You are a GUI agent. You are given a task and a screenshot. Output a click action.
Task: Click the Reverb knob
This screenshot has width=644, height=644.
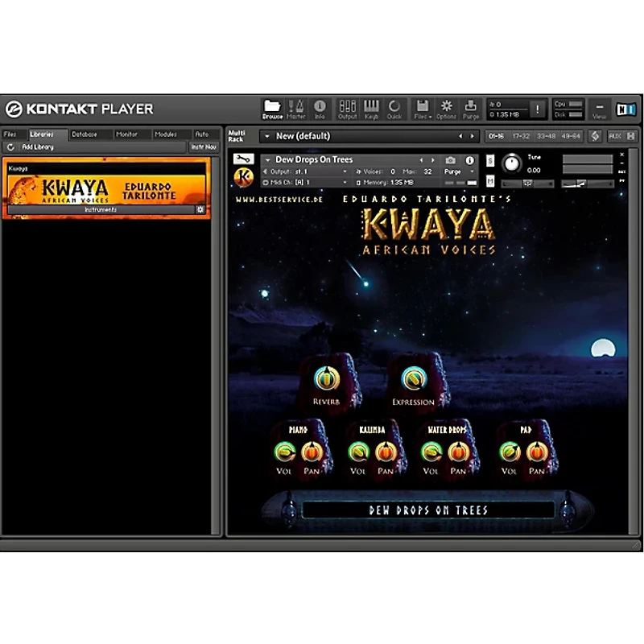[x=327, y=378]
